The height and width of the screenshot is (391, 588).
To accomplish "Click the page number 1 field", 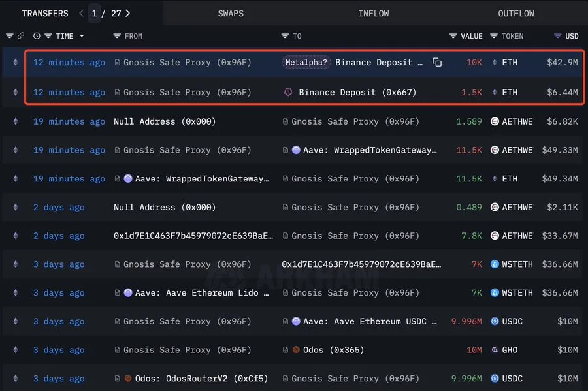I will [94, 14].
